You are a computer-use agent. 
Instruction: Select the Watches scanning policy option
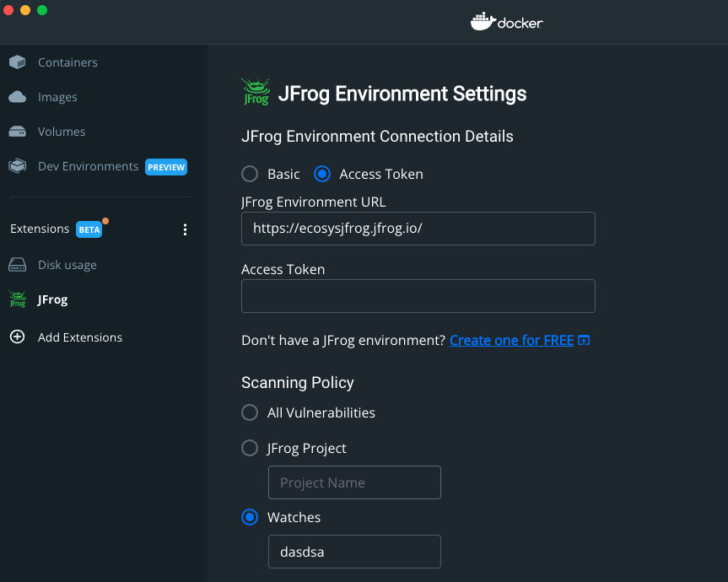(250, 517)
